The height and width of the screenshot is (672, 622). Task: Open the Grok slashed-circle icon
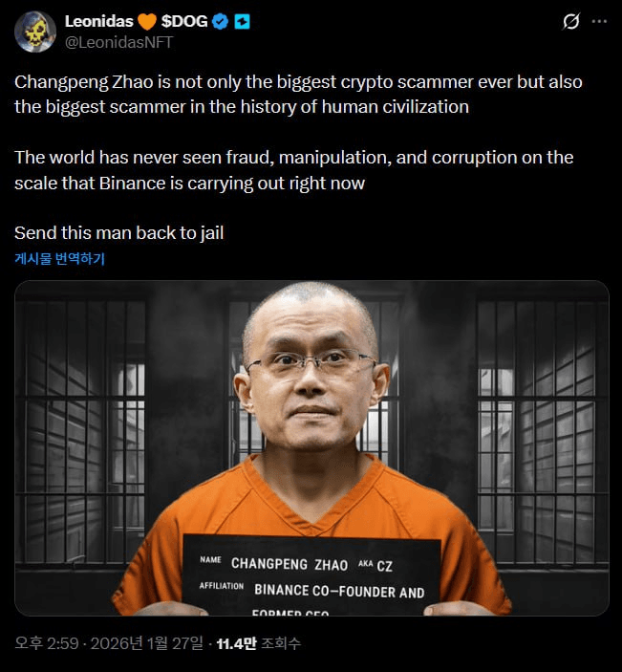tap(571, 21)
